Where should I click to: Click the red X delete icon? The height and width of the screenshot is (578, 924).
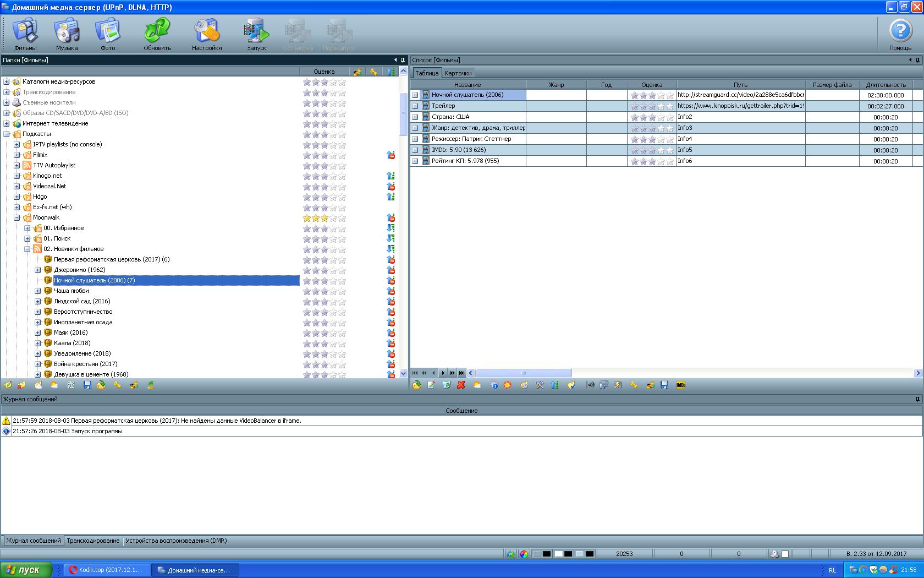(461, 385)
